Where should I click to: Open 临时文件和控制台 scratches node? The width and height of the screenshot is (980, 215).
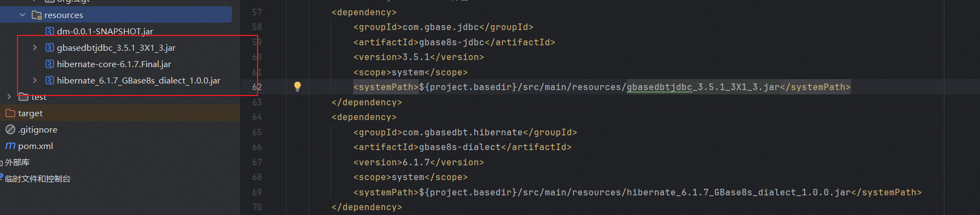[38, 178]
